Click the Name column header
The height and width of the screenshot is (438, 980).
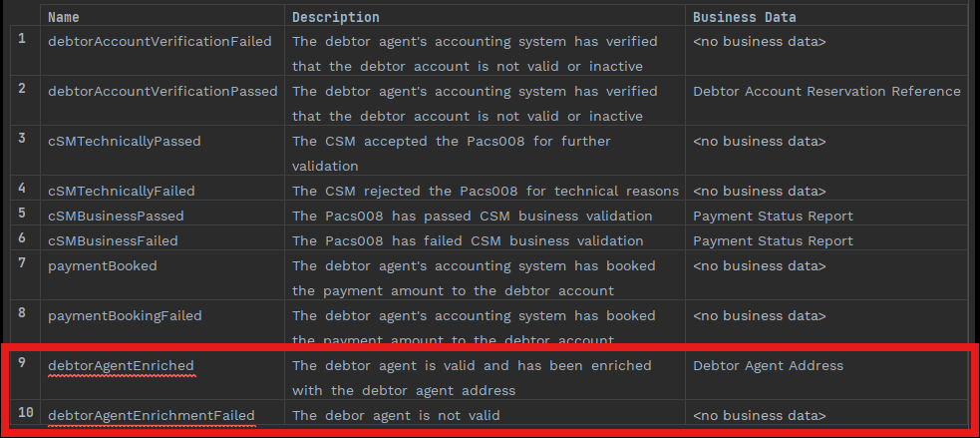tap(64, 17)
